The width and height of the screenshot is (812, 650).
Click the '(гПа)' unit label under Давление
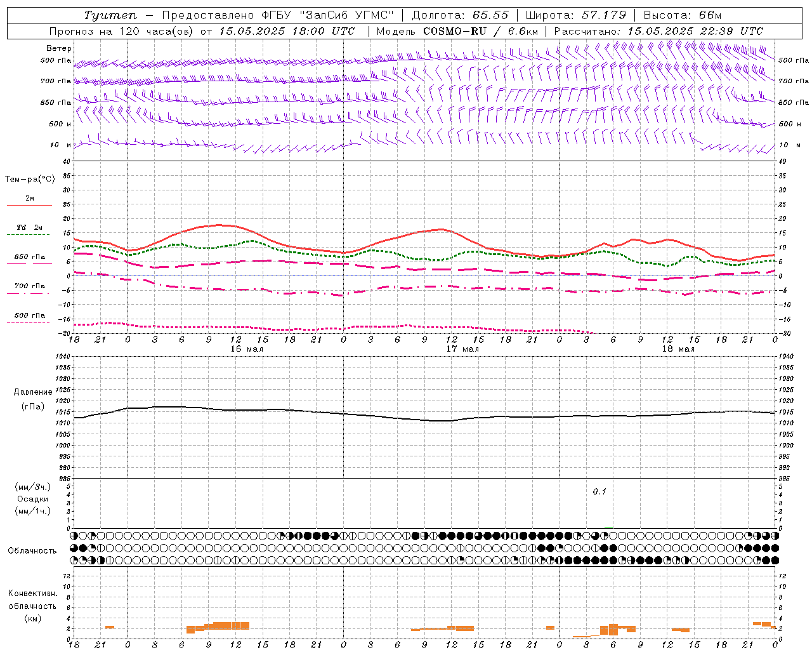(33, 406)
